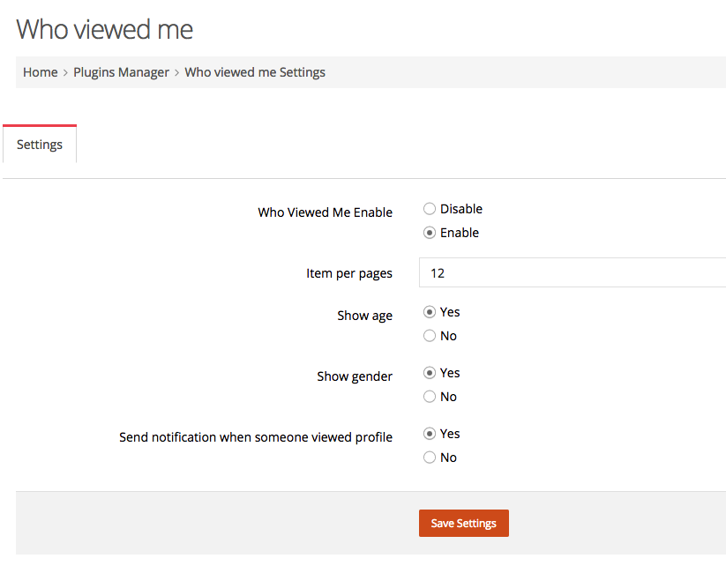
Task: Open the Settings tab
Action: (40, 145)
